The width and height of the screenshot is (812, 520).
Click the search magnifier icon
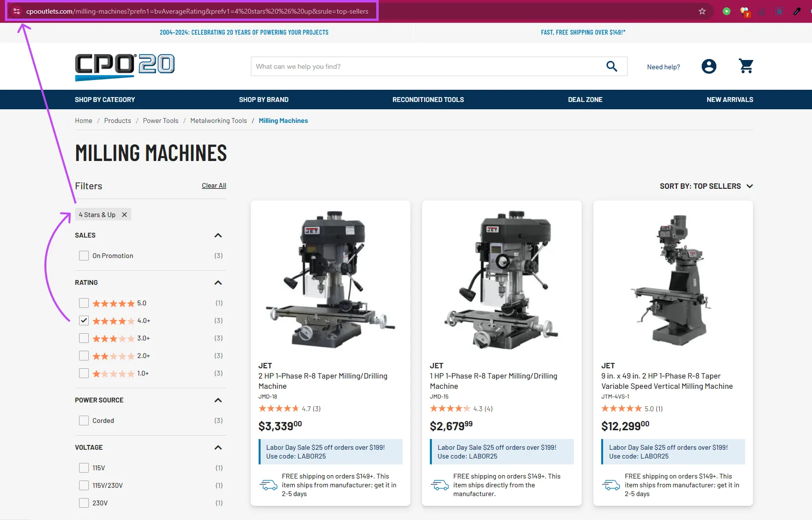tap(611, 66)
